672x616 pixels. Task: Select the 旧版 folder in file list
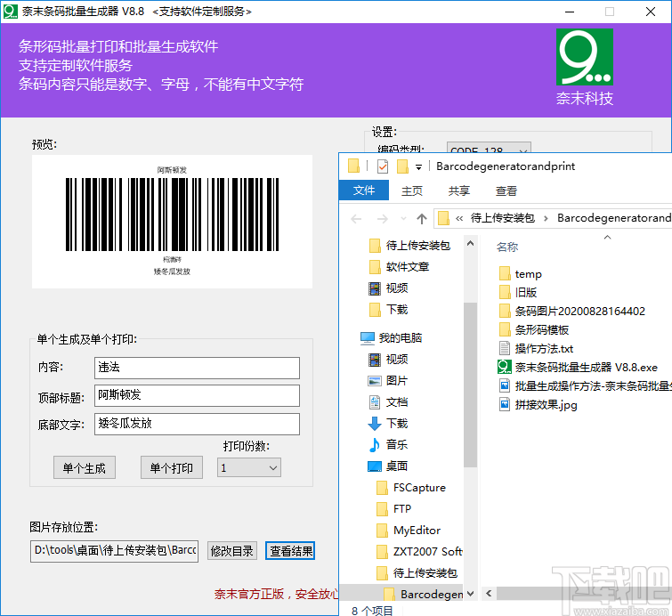click(518, 293)
